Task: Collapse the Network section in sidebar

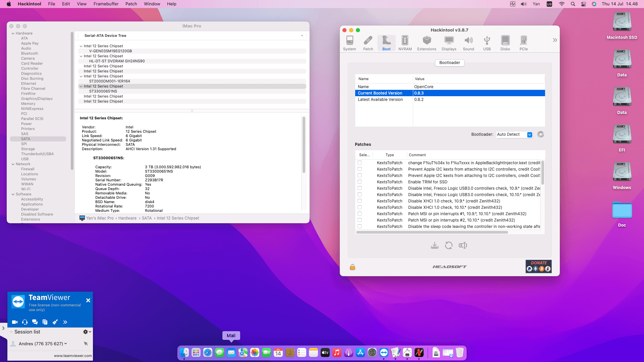Action: pos(13,164)
